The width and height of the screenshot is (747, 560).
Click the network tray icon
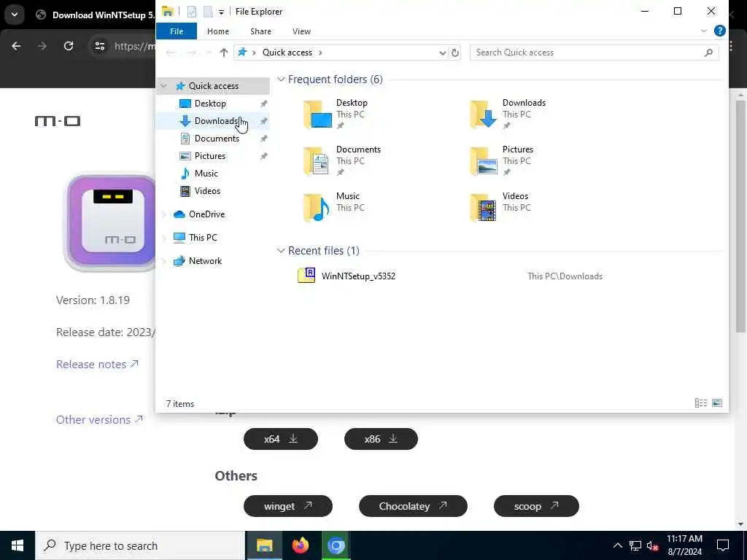point(635,545)
